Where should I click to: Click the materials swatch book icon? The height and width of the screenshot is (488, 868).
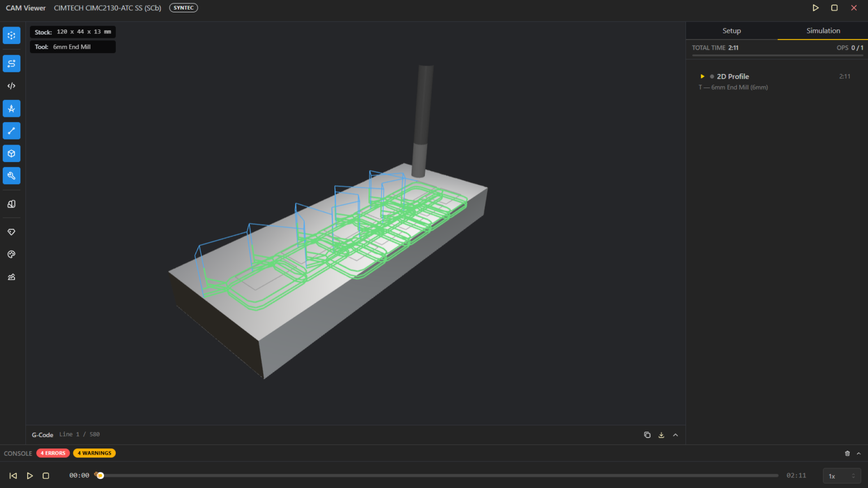pos(11,204)
